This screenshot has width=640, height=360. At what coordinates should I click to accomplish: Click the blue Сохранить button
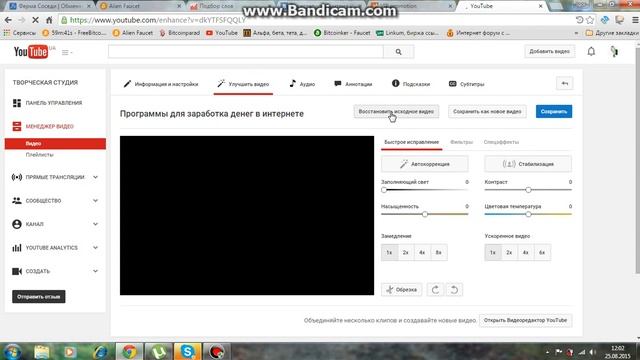[x=554, y=111]
